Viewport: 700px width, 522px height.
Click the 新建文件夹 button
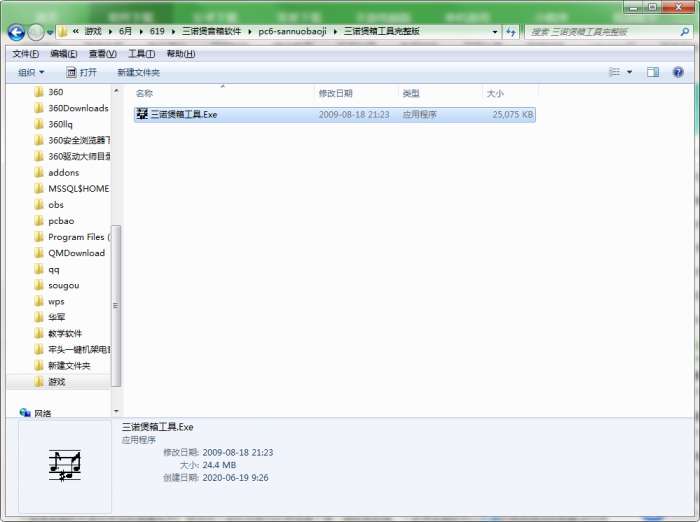(138, 72)
